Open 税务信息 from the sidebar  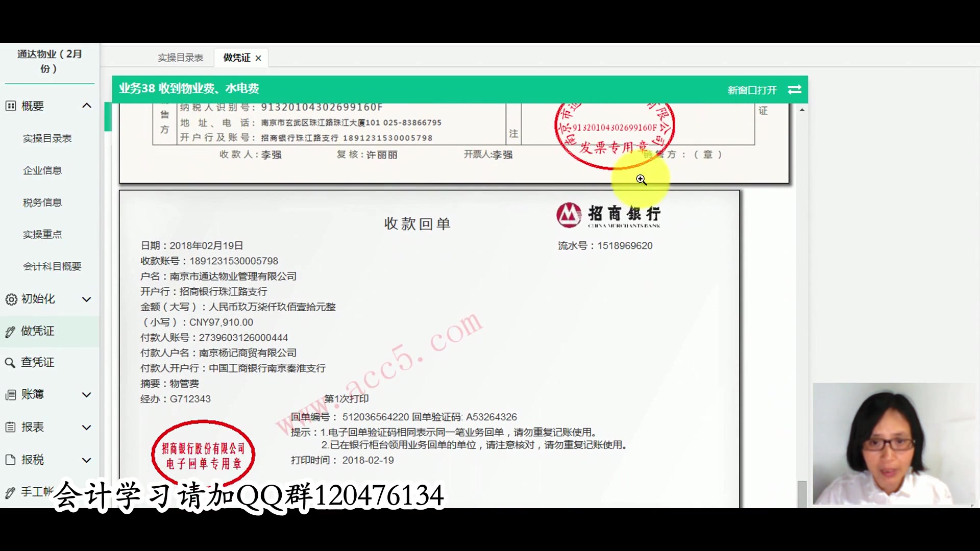point(43,202)
